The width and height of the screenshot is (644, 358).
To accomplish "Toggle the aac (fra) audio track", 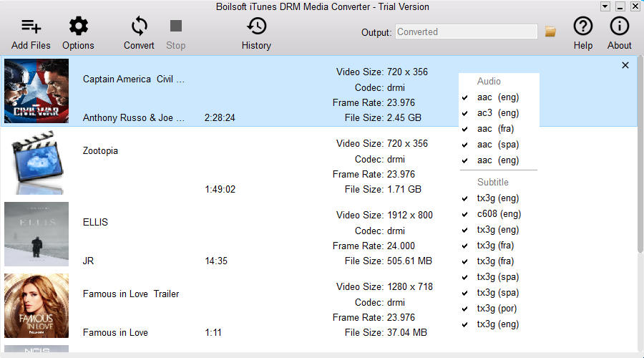I will tap(465, 129).
